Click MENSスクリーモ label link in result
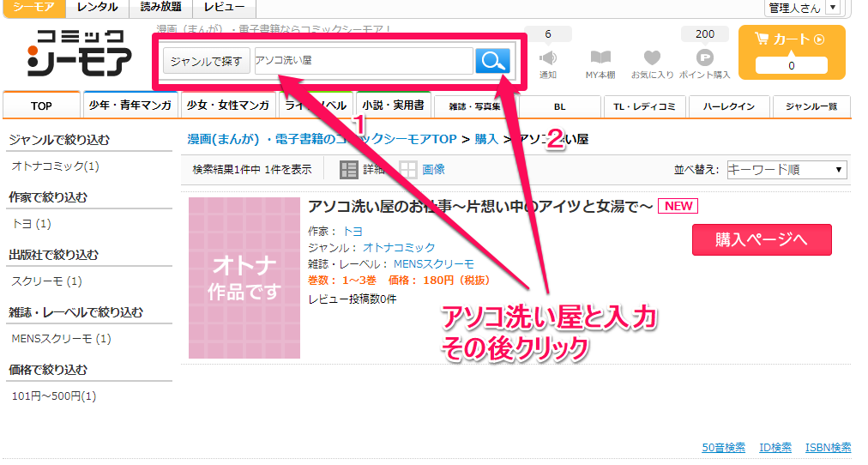The width and height of the screenshot is (868, 465). pyautogui.click(x=433, y=264)
